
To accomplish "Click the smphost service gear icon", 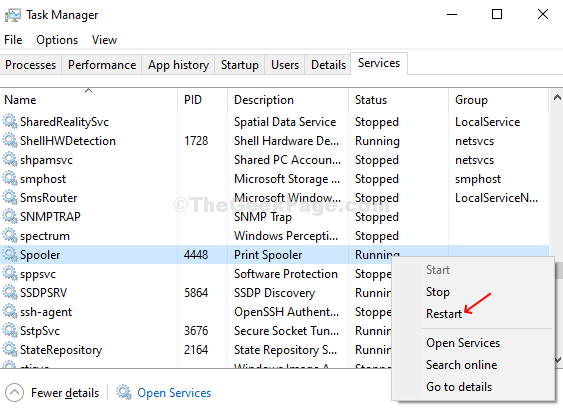I will pyautogui.click(x=10, y=178).
